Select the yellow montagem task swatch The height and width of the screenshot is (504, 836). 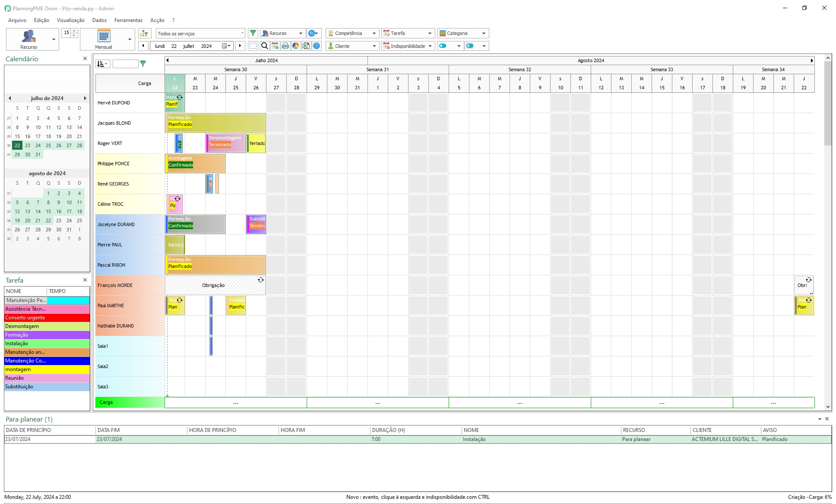[x=47, y=369]
